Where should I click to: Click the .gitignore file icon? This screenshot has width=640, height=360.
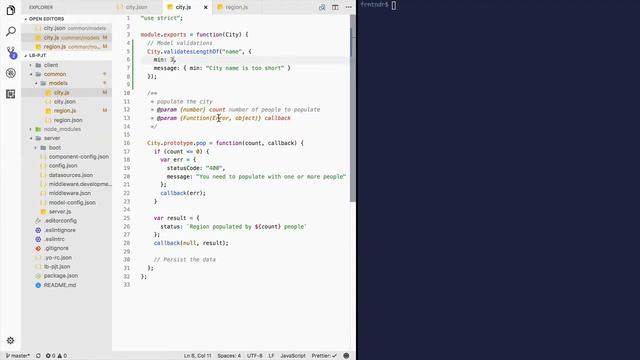[38, 248]
